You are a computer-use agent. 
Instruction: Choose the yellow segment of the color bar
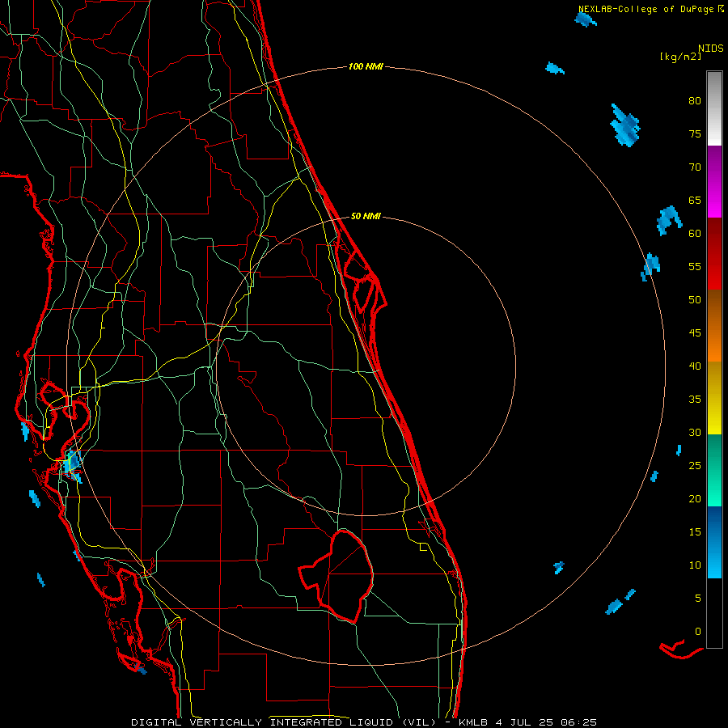[x=714, y=398]
